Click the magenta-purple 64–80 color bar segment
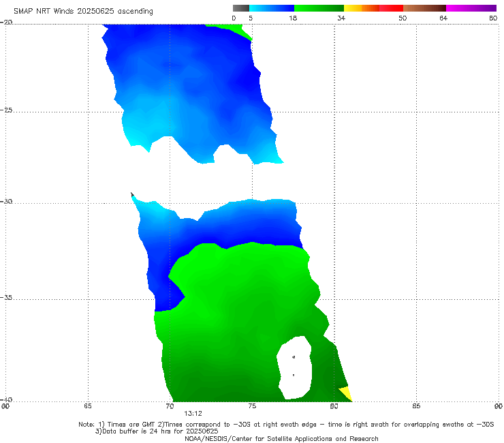Viewport: 504px width, 443px height. [x=471, y=8]
